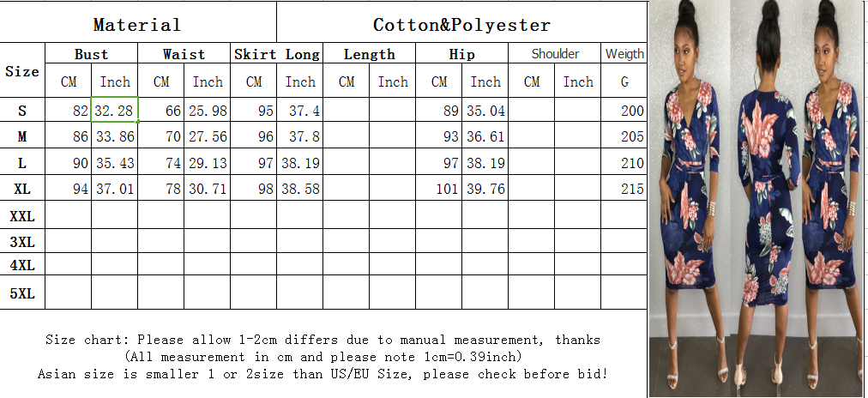Click the Size header cell
This screenshot has width=868, height=398.
click(x=22, y=71)
